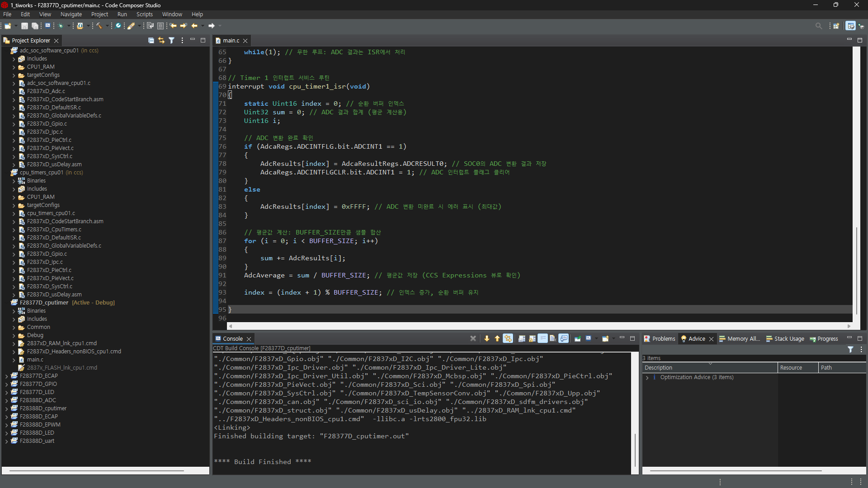The height and width of the screenshot is (488, 868).
Task: Click Previous Error arrow in Console
Action: pyautogui.click(x=497, y=338)
